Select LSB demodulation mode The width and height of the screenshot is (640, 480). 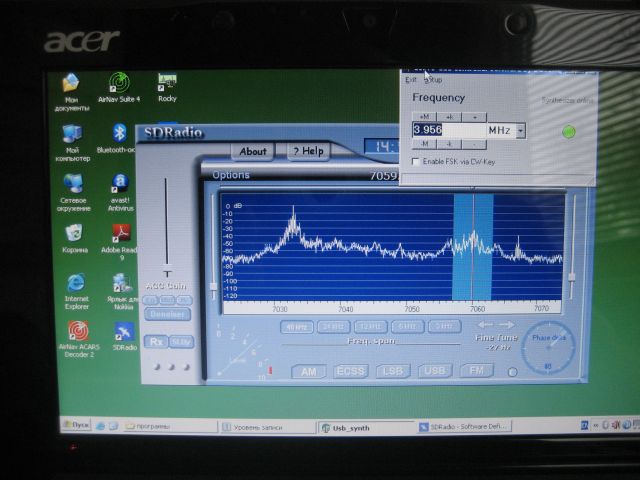393,371
